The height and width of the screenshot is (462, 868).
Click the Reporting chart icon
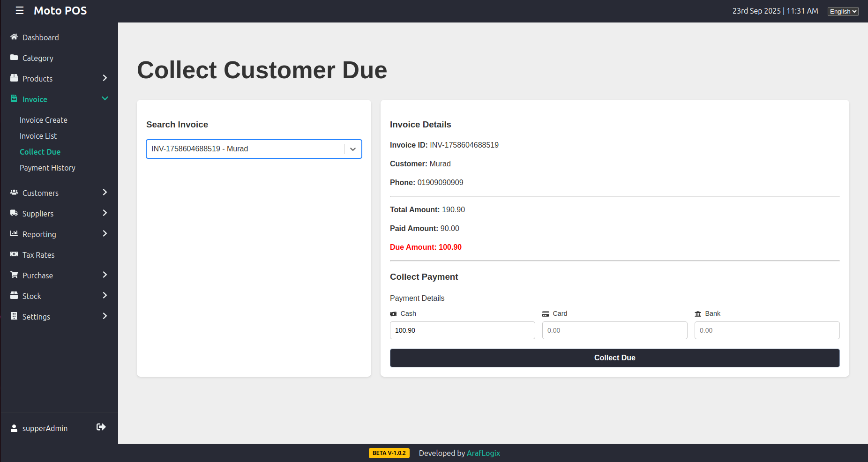(14, 233)
